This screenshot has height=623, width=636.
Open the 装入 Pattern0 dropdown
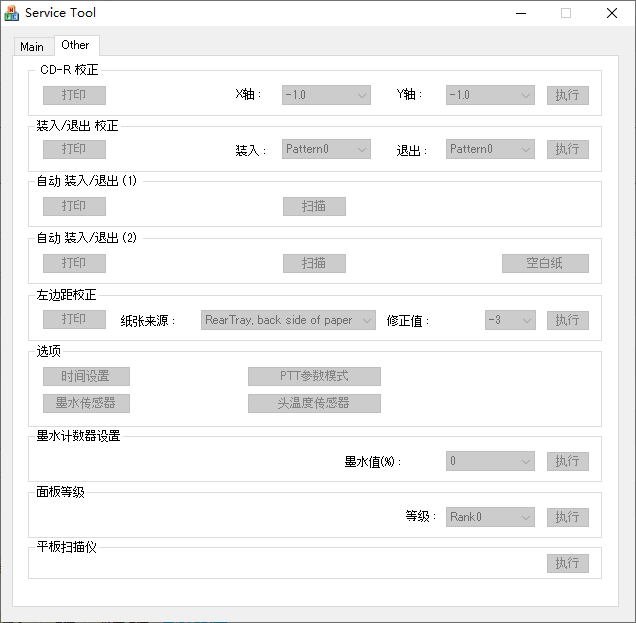pyautogui.click(x=326, y=149)
